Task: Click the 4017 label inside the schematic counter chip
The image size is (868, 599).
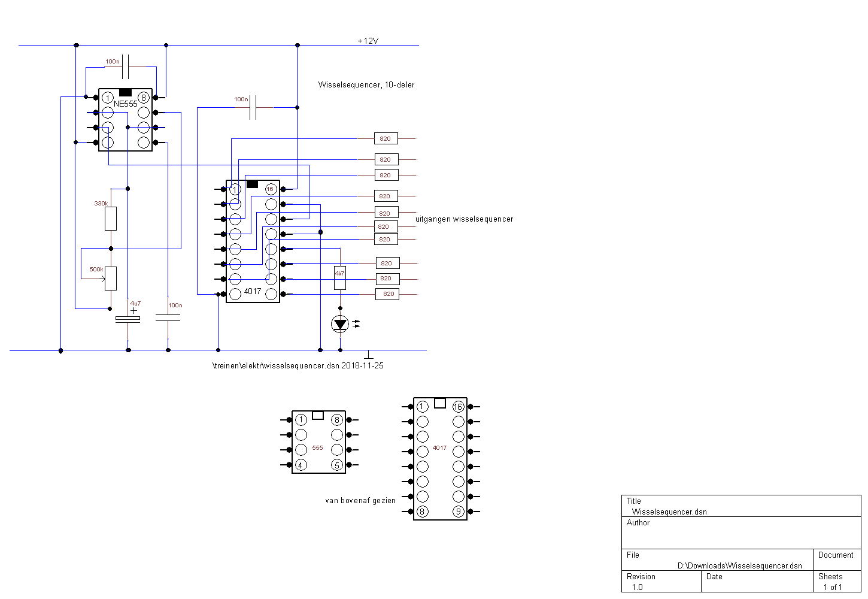Action: coord(253,291)
